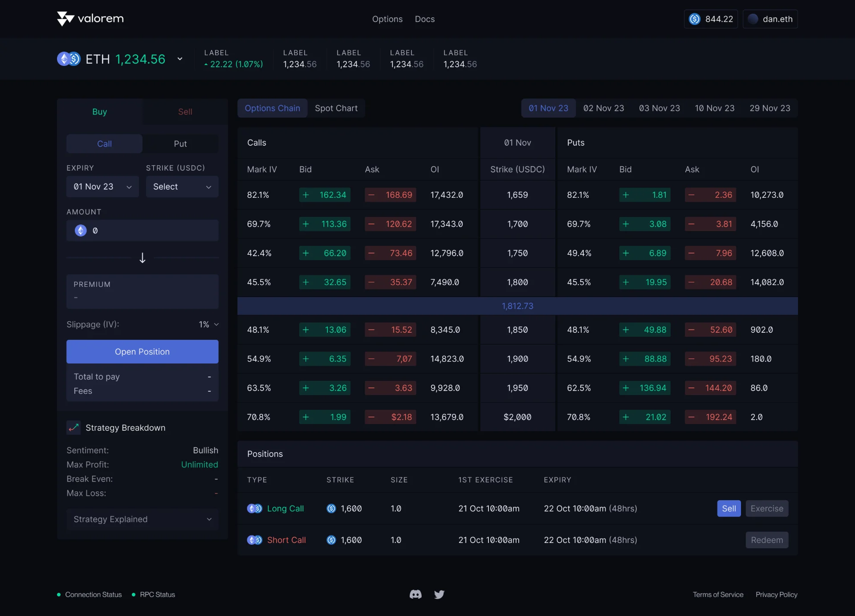Viewport: 855px width, 616px height.
Task: Click the Strategy Breakdown chart icon
Action: 73,428
